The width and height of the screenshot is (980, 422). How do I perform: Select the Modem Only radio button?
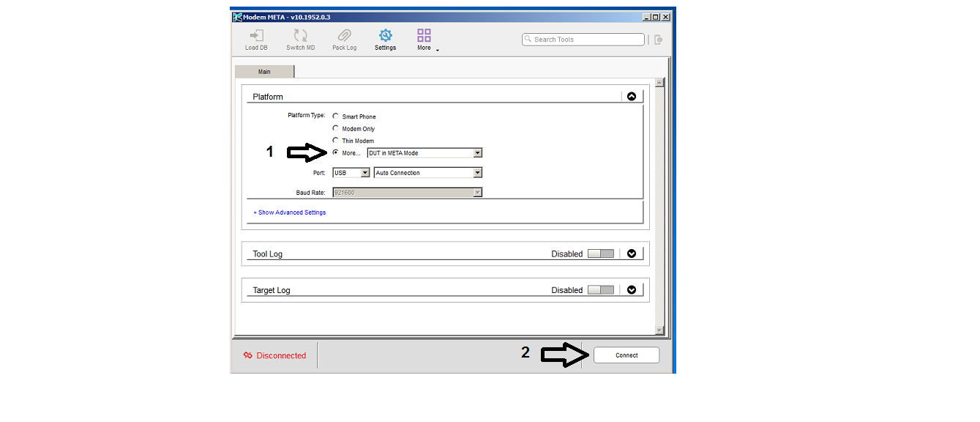point(336,128)
